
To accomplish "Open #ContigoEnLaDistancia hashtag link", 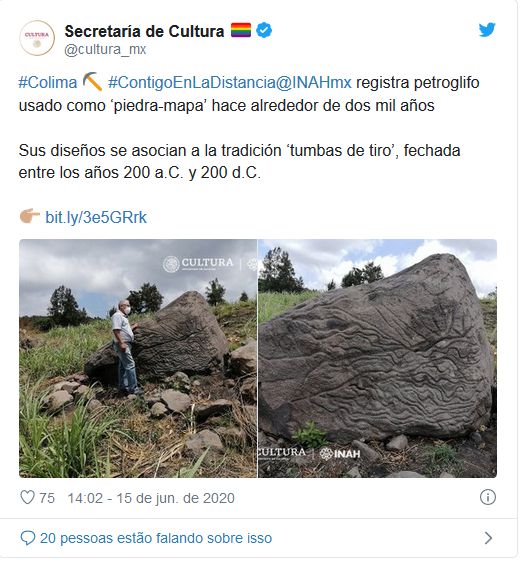I will (191, 83).
